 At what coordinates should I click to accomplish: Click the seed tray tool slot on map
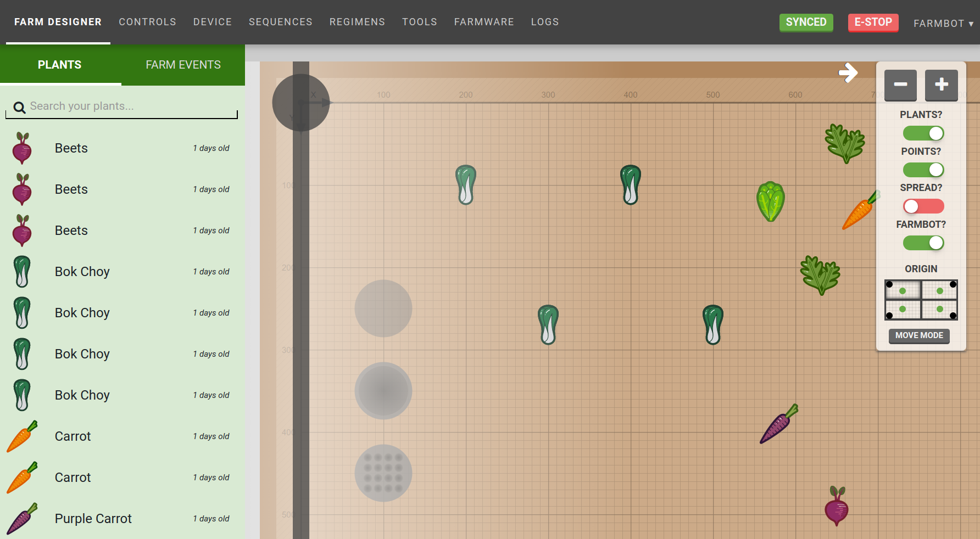[383, 473]
